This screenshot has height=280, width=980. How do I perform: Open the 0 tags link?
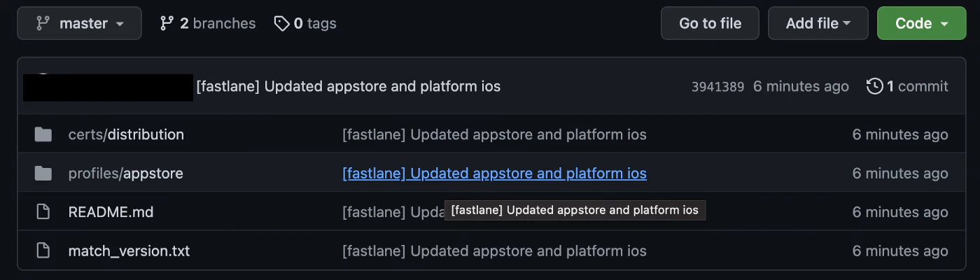[x=305, y=24]
